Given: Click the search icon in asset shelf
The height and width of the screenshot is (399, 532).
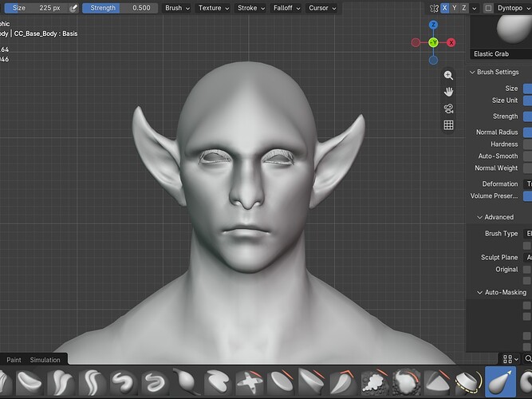Looking at the screenshot, I should (528, 358).
